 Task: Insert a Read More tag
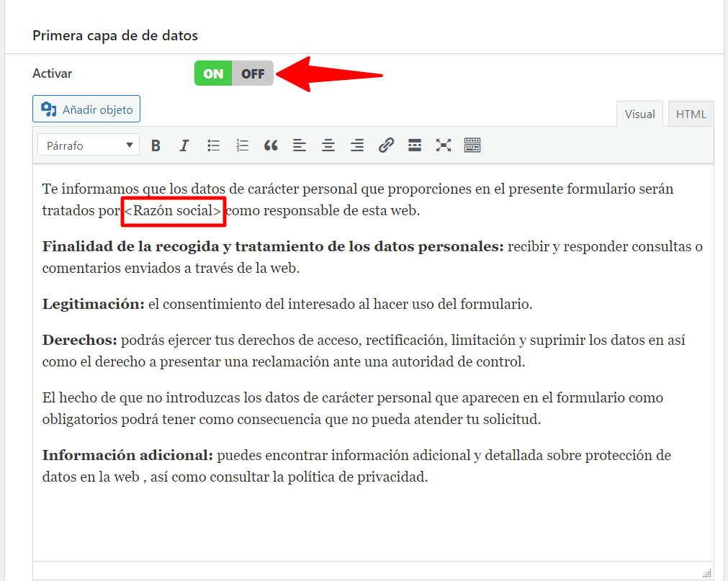point(415,145)
